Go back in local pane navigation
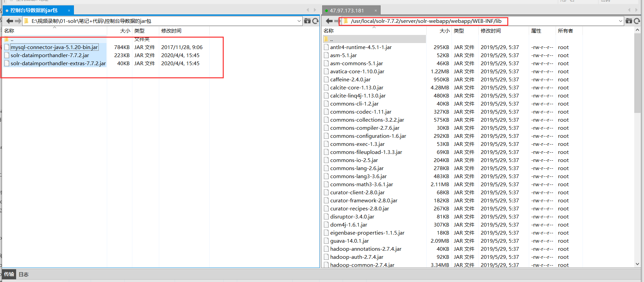Image resolution: width=644 pixels, height=282 pixels. [x=10, y=21]
